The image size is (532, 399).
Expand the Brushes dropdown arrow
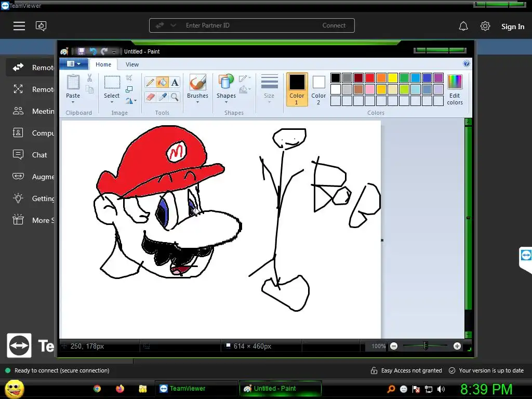pyautogui.click(x=197, y=102)
